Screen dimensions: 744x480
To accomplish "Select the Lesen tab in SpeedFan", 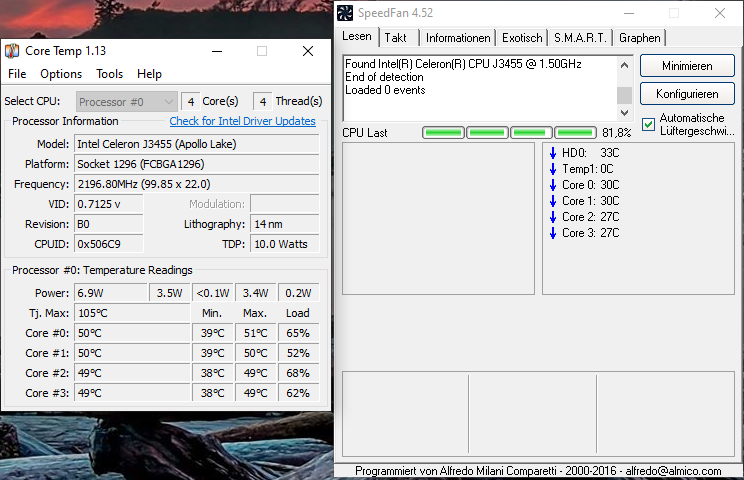I will tap(357, 37).
